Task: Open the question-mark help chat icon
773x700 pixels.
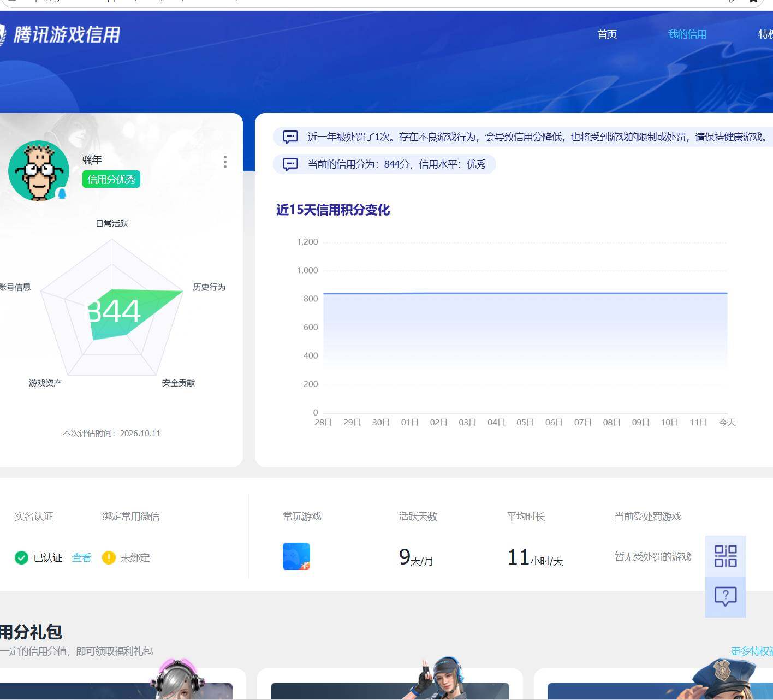Action: (x=726, y=596)
